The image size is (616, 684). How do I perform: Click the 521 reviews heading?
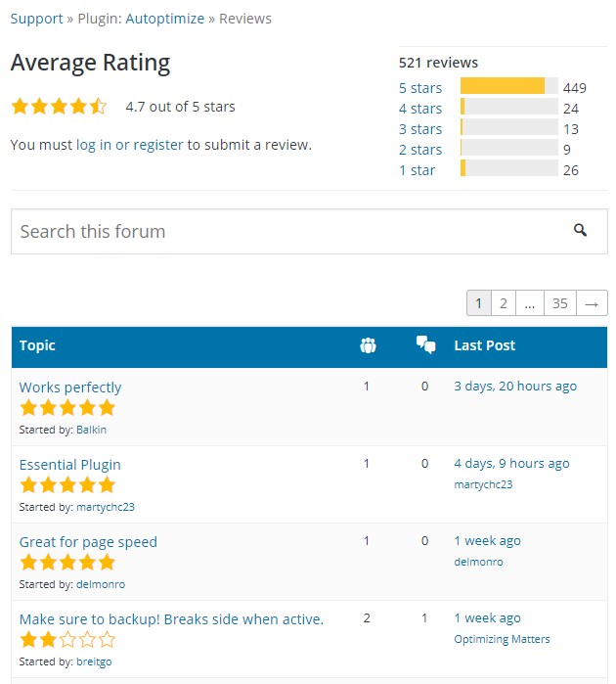coord(438,63)
